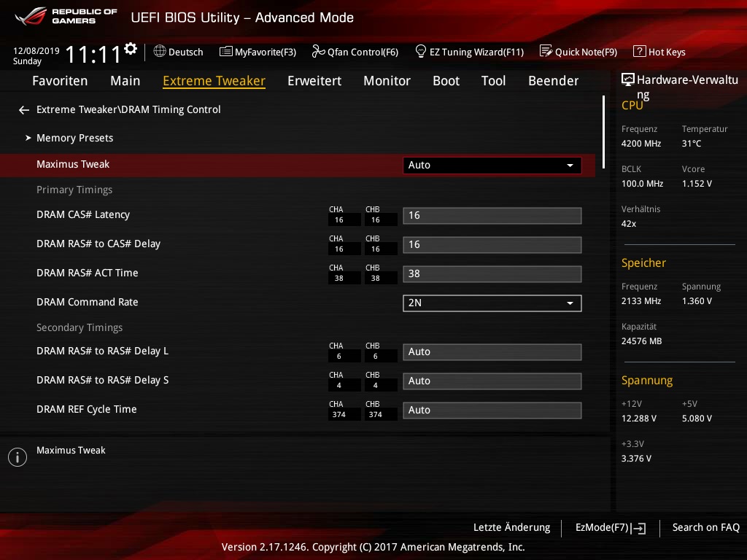
Task: Click the Hot Keys label
Action: click(x=667, y=52)
